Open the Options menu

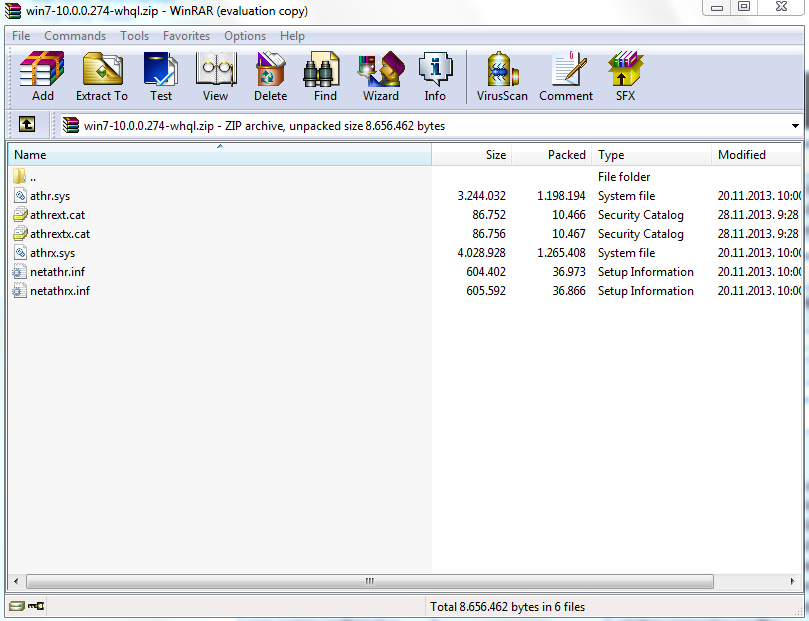point(245,36)
